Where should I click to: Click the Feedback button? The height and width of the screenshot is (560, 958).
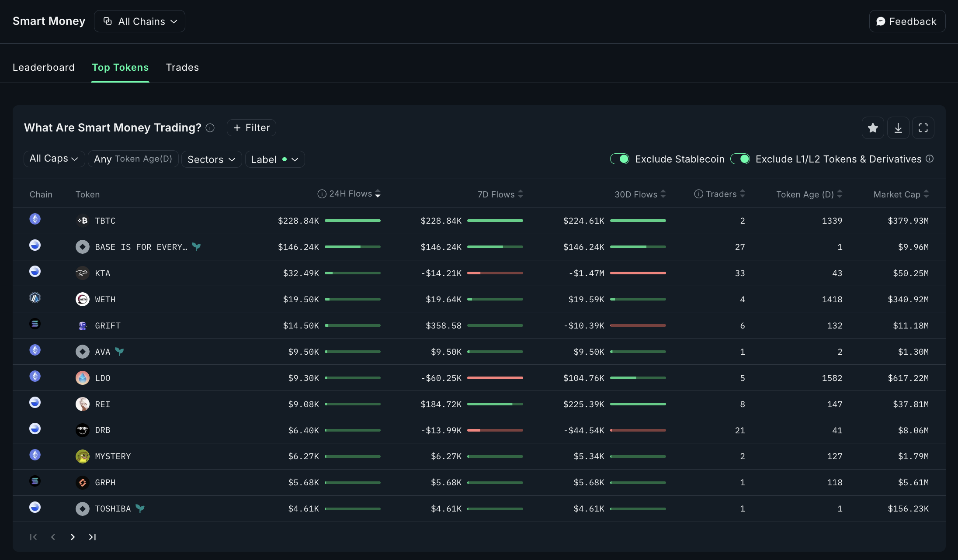906,21
